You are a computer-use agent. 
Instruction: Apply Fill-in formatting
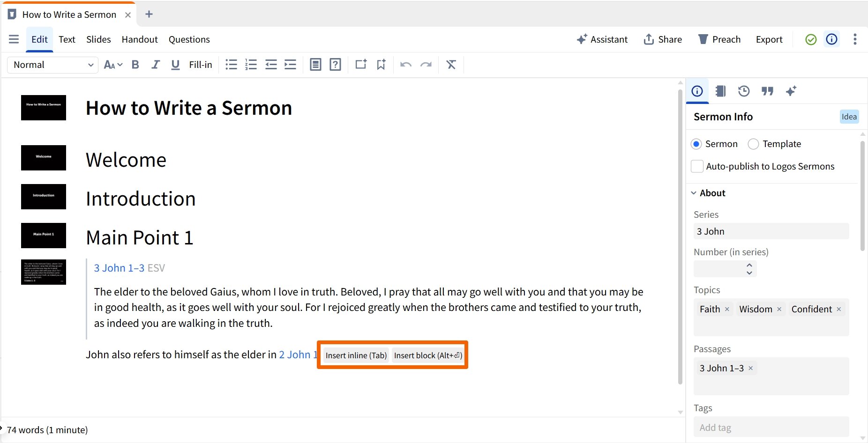pos(201,65)
